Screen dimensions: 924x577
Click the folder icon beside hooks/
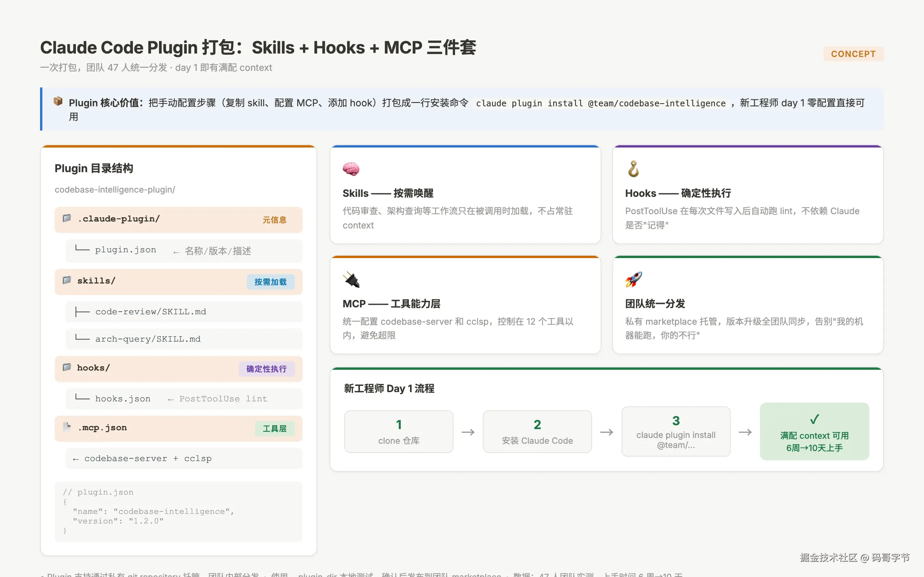(67, 367)
